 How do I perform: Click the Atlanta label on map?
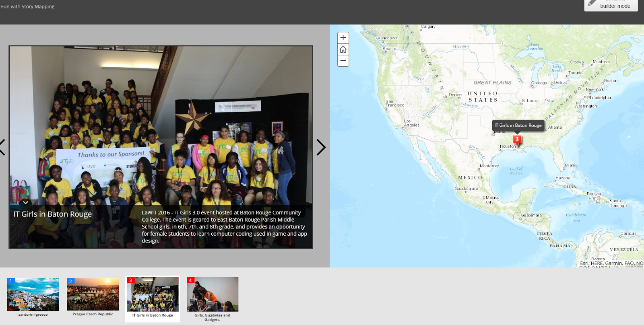[555, 128]
